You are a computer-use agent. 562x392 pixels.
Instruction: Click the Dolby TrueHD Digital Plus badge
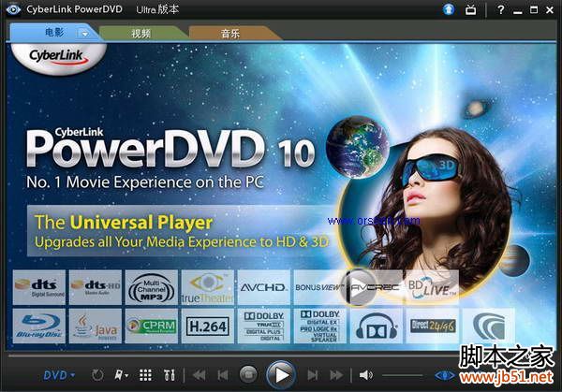pos(264,326)
